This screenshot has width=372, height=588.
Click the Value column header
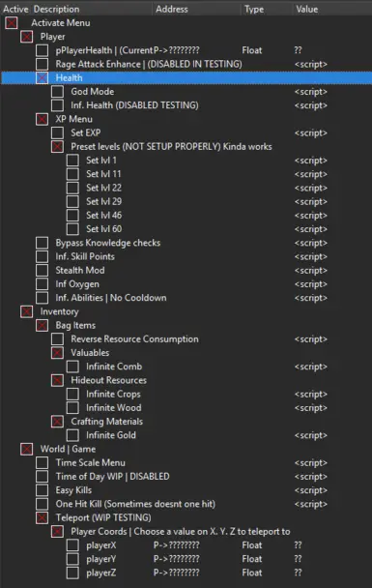click(307, 9)
